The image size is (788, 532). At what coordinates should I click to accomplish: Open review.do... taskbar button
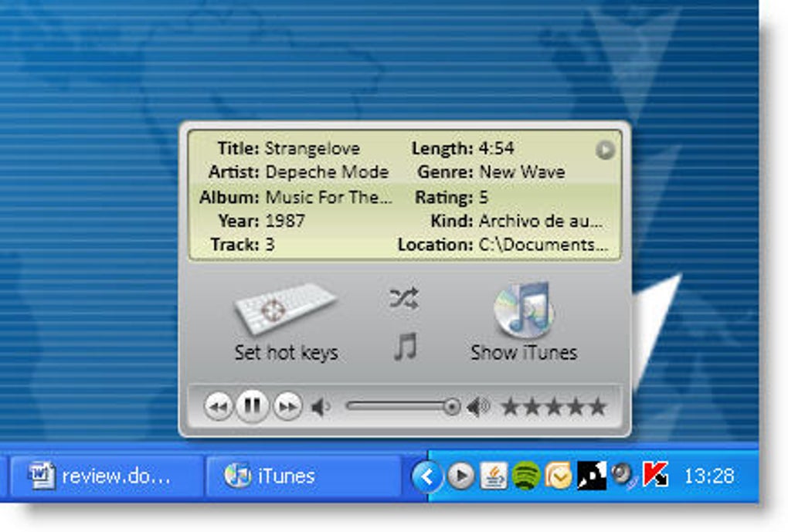click(107, 475)
